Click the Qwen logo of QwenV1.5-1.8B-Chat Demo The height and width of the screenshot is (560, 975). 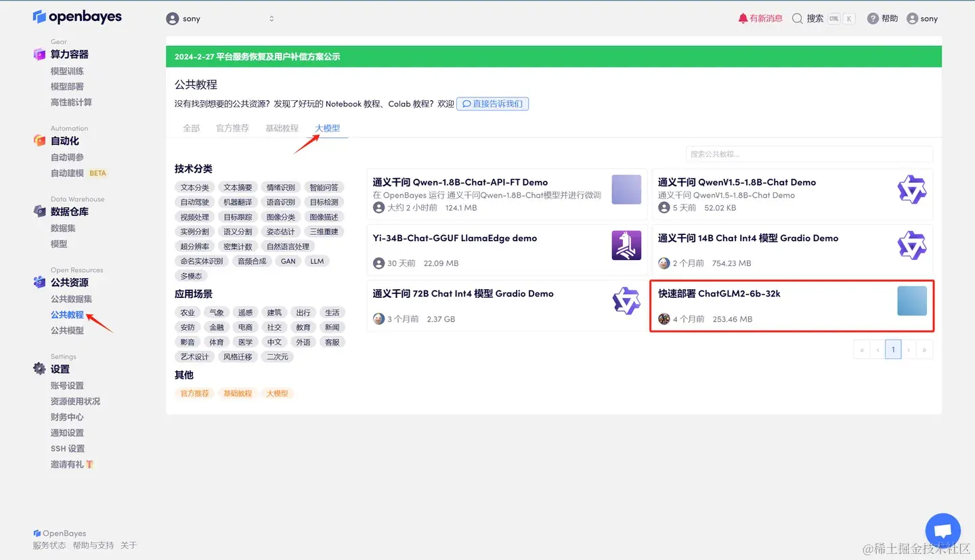tap(911, 190)
